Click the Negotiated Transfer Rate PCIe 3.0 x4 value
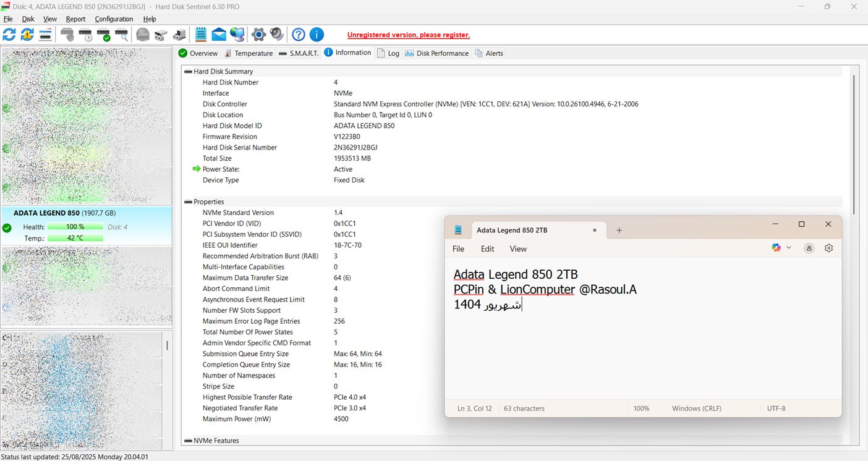 click(350, 408)
